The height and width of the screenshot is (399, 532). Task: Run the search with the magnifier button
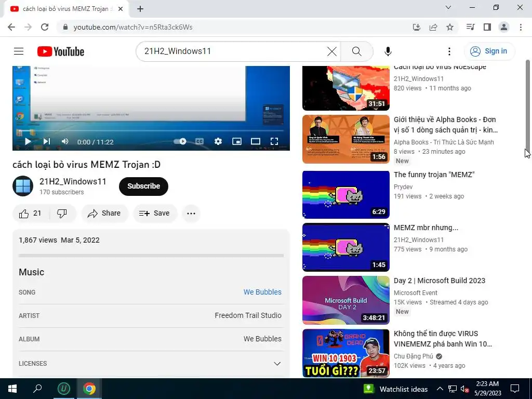356,51
